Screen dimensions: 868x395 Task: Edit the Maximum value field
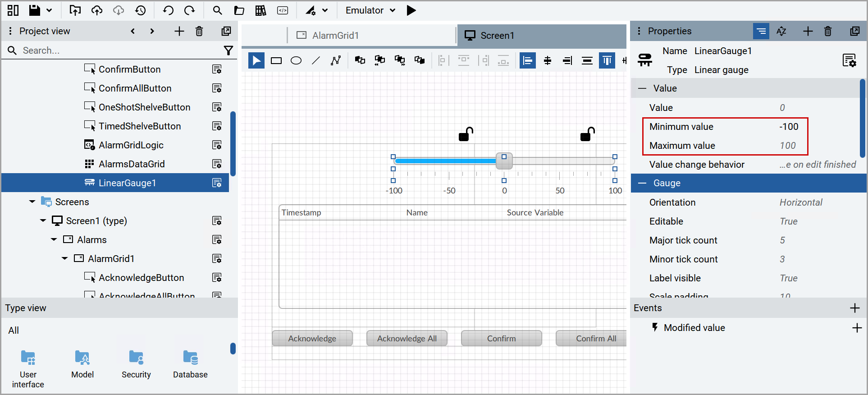click(788, 146)
